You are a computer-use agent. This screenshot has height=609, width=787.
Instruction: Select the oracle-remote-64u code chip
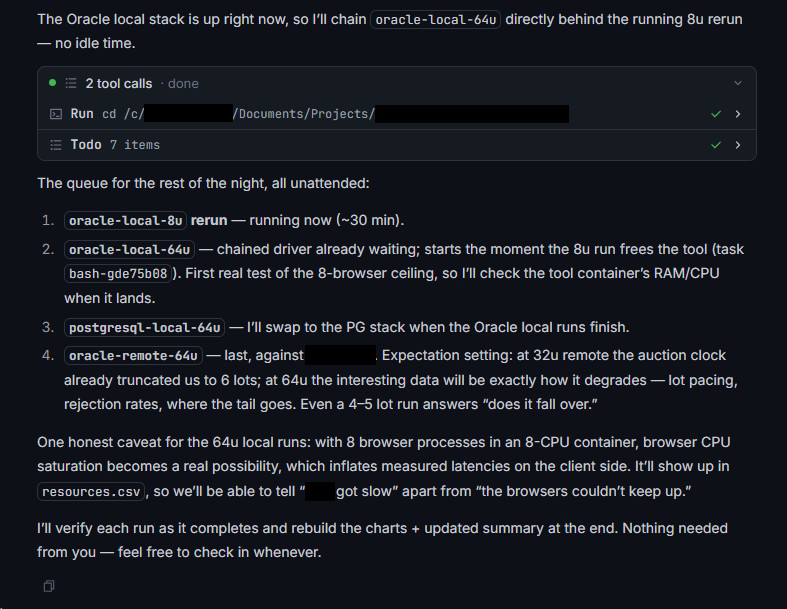(134, 355)
